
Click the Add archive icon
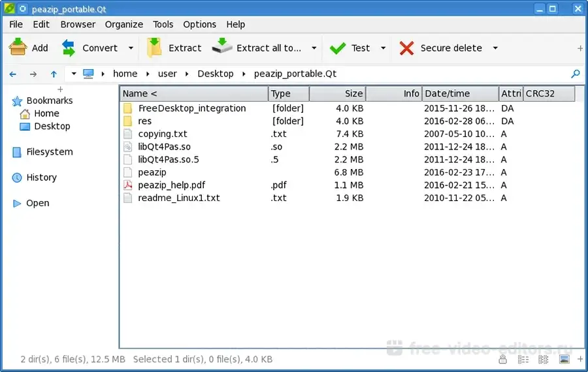(x=18, y=48)
